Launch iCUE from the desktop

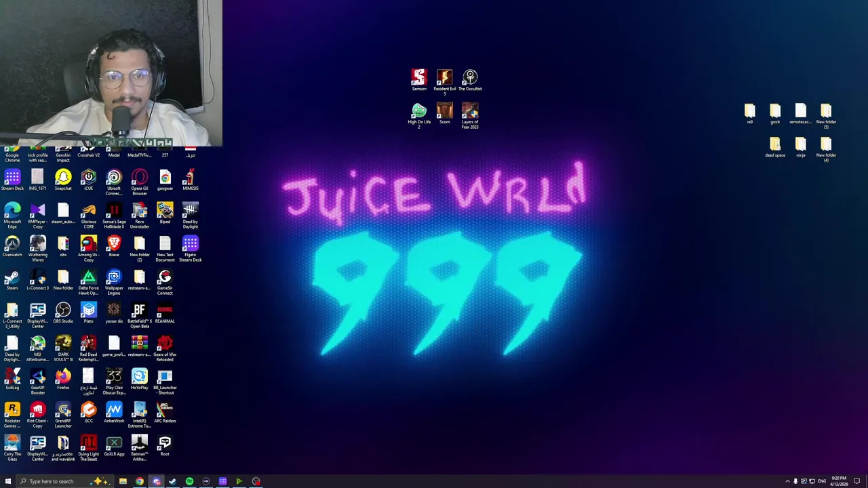pos(88,180)
